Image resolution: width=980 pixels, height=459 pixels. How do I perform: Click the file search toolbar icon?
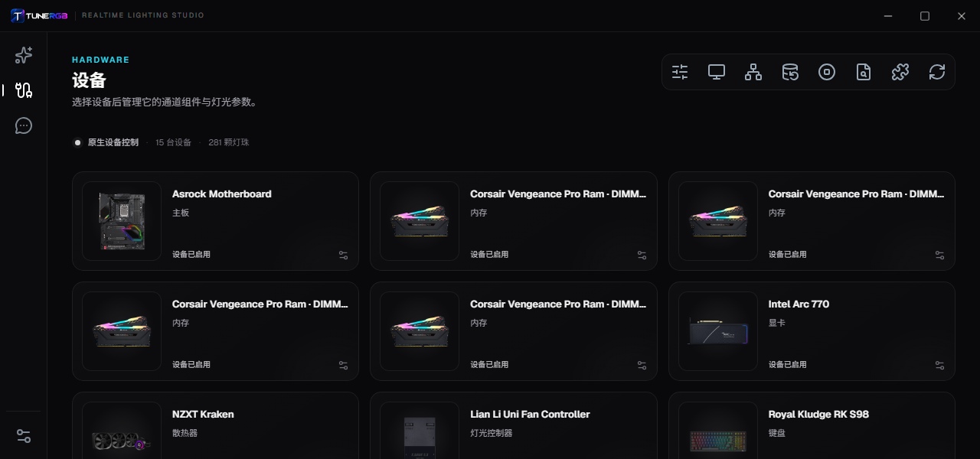864,72
